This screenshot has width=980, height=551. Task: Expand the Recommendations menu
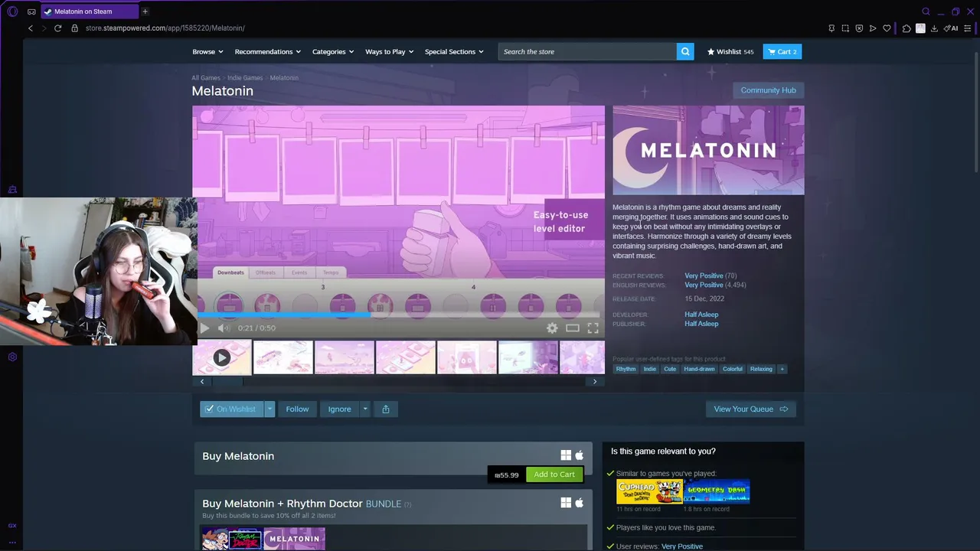click(268, 52)
